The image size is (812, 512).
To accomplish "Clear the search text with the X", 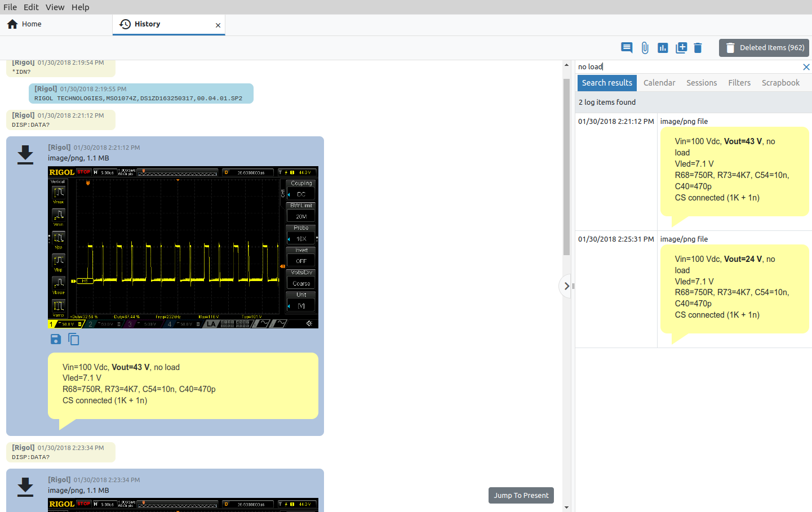I will tap(806, 67).
